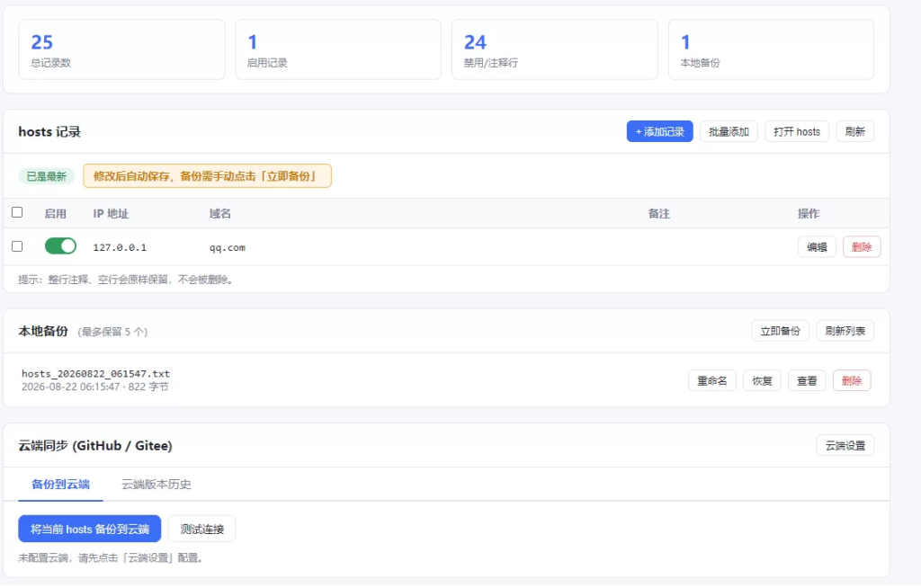Viewport: 921px width, 588px height.
Task: Click the 打开 hosts button
Action: [x=797, y=131]
